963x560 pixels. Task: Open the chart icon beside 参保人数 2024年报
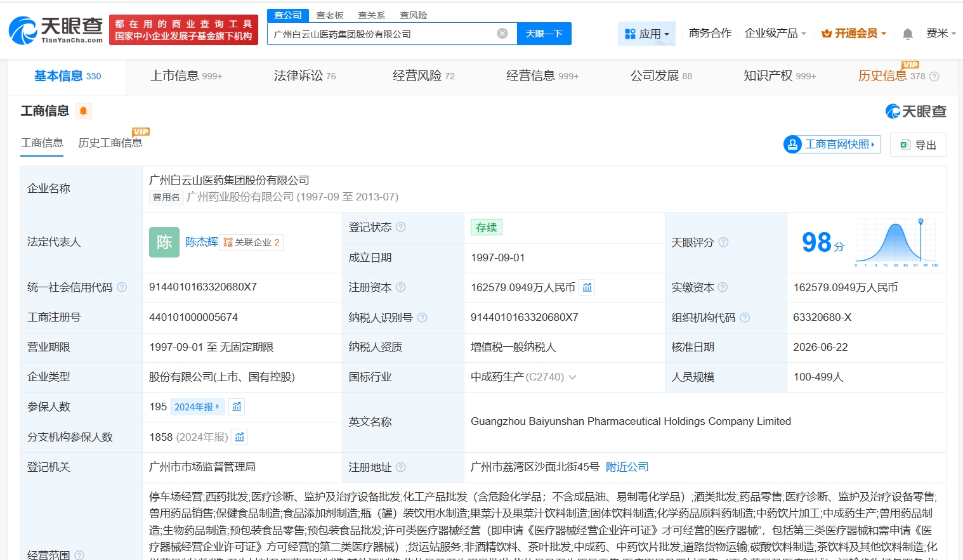[x=237, y=407]
